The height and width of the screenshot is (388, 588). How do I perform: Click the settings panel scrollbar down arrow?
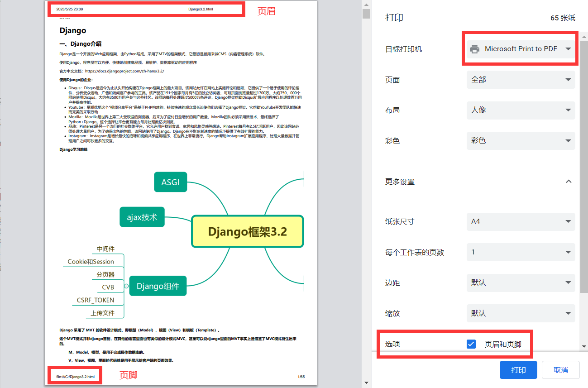coord(584,346)
